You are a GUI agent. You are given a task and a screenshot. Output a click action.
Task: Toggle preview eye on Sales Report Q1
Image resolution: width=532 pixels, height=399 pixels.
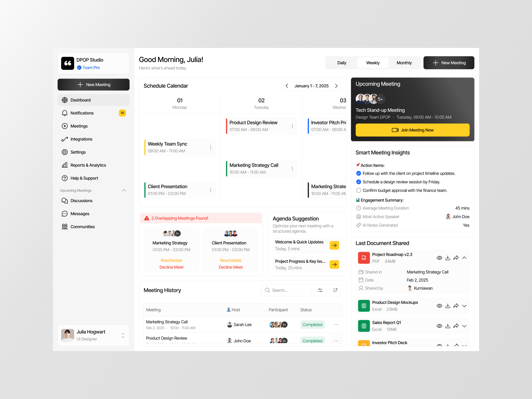(x=439, y=326)
